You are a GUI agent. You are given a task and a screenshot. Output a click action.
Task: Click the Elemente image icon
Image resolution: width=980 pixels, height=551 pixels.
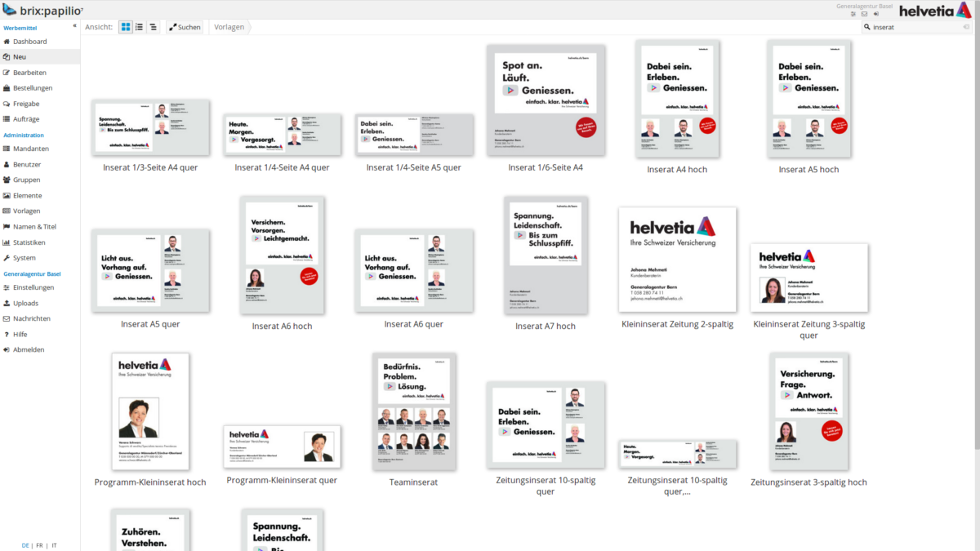click(7, 195)
